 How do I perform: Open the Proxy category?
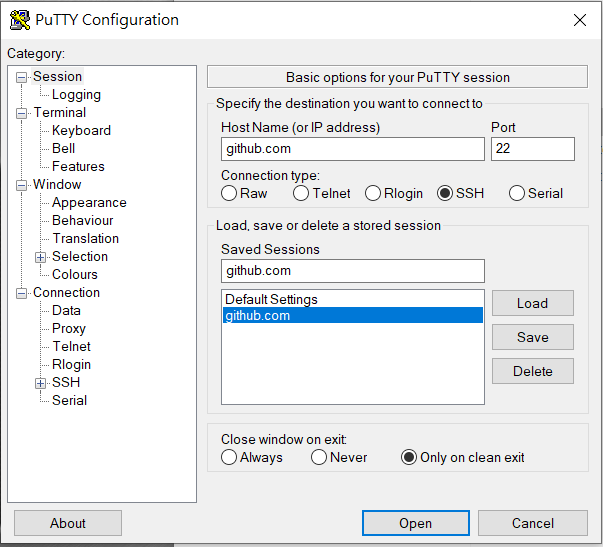click(x=69, y=329)
